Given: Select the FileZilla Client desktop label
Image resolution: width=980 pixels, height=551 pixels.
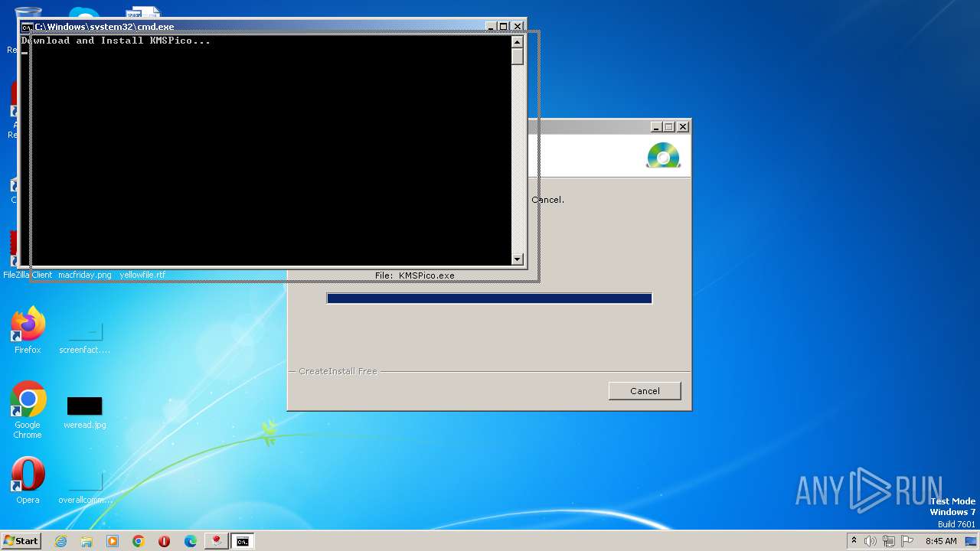Looking at the screenshot, I should click(28, 275).
